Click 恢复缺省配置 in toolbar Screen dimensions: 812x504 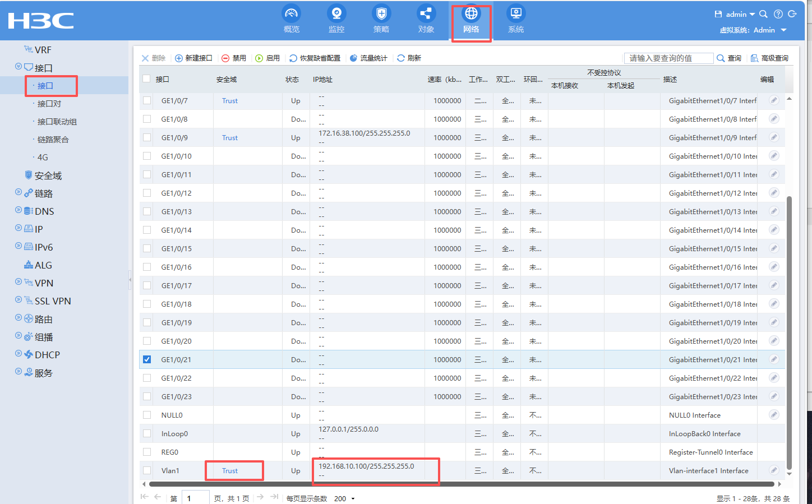point(315,58)
